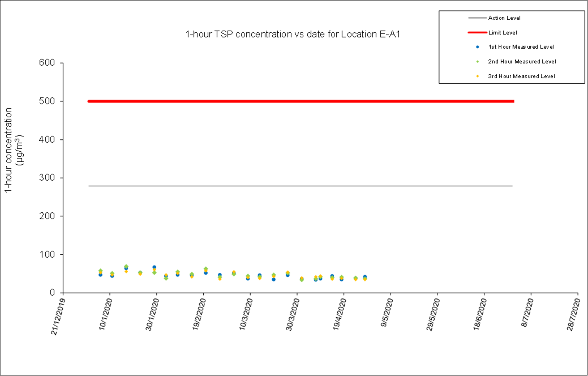This screenshot has height=376, width=588.
Task: Click the 300 value on the y-axis
Action: (47, 178)
